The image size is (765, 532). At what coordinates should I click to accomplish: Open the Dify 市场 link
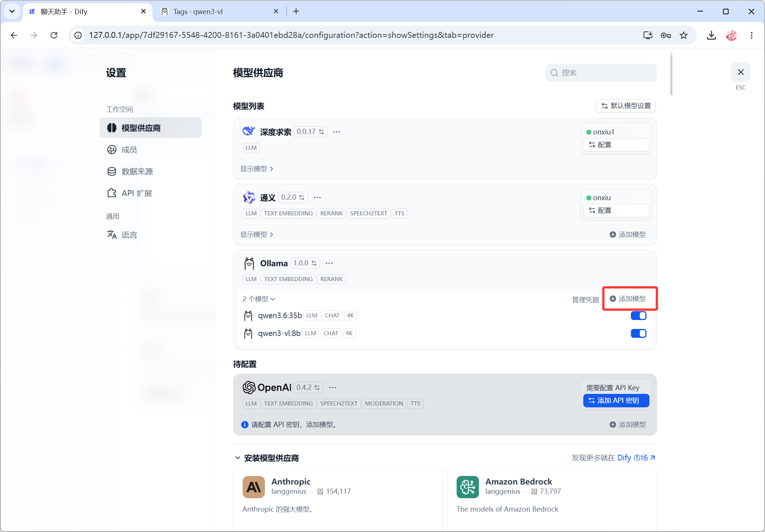pos(636,458)
